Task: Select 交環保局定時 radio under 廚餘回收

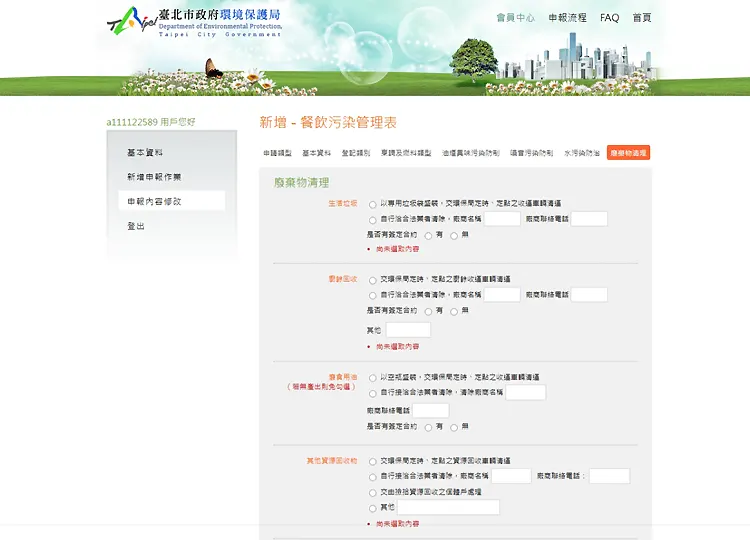Action: click(x=373, y=279)
